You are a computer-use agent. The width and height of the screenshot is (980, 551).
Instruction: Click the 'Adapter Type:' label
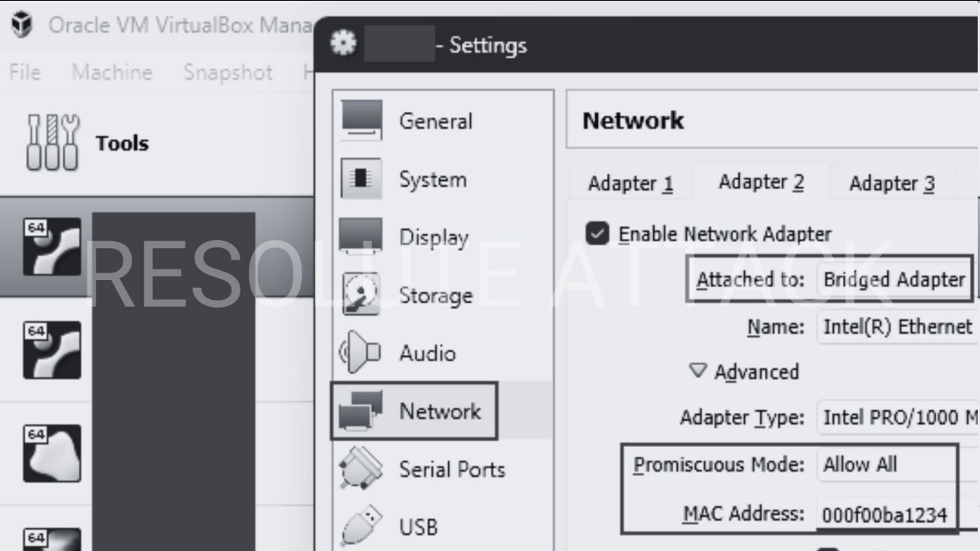coord(742,418)
